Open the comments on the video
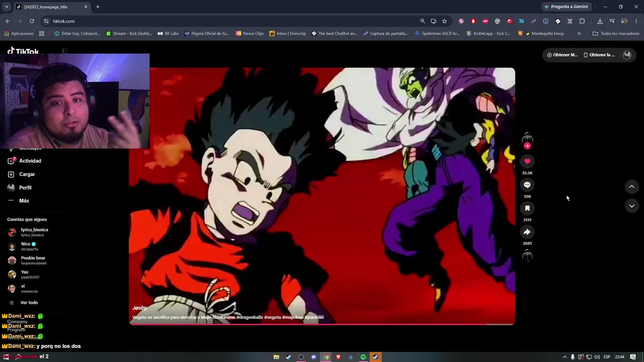 [x=527, y=185]
